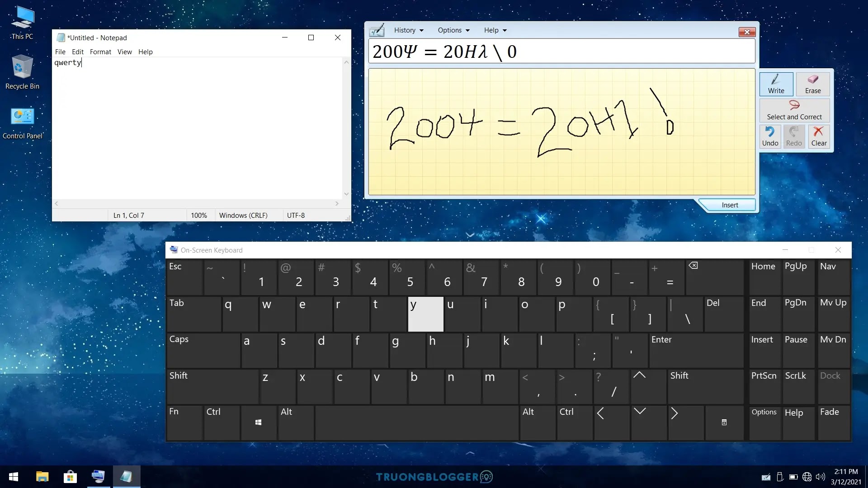Click the Format menu in Notepad
Image resolution: width=868 pixels, height=488 pixels.
(100, 52)
